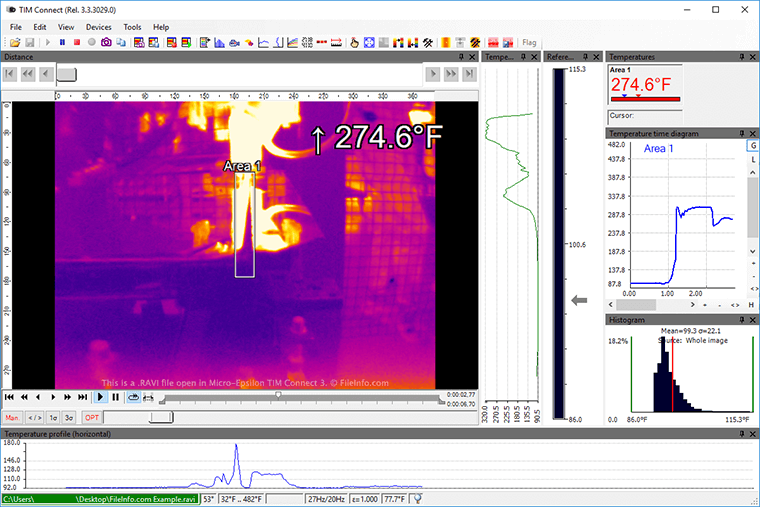Click G button in time diagram

tap(752, 145)
